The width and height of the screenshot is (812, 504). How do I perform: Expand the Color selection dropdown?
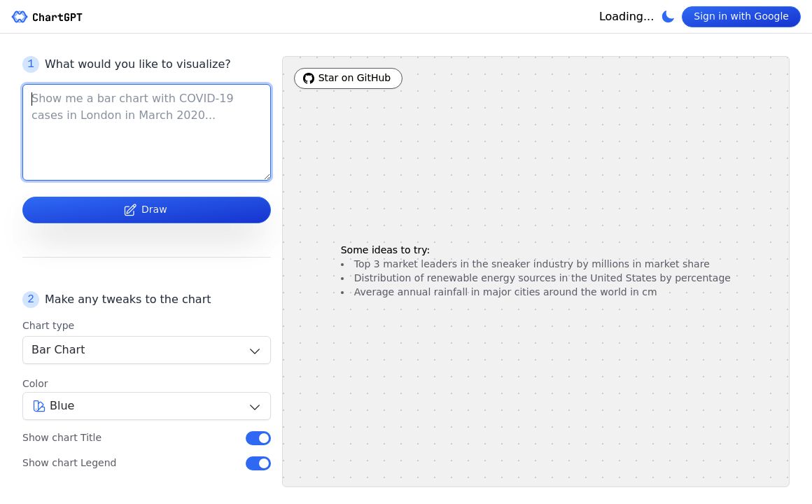click(x=146, y=406)
